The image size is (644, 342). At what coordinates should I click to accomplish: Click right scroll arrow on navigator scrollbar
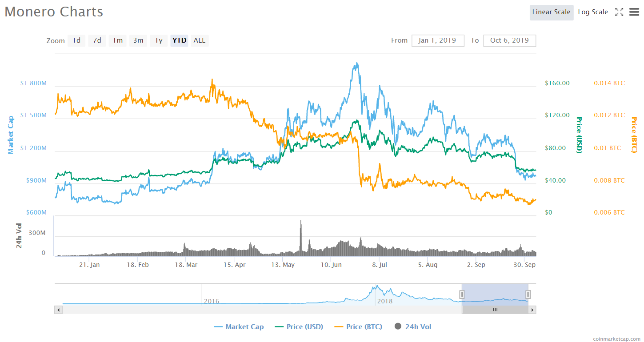532,310
